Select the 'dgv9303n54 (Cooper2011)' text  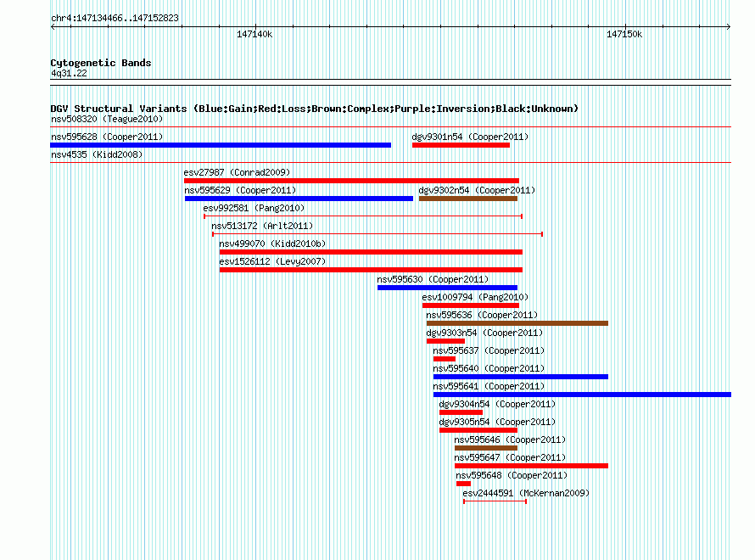pos(484,333)
